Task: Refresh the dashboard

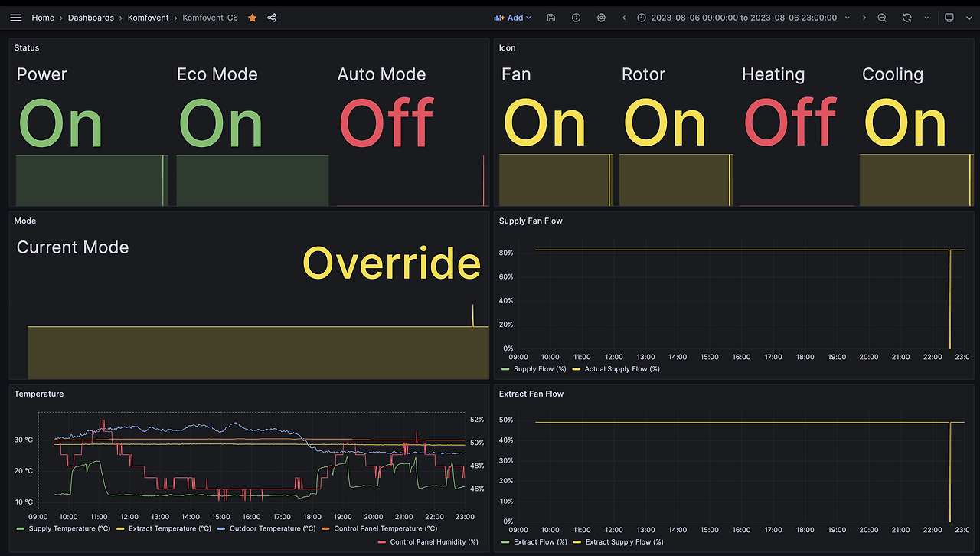Action: (x=907, y=18)
